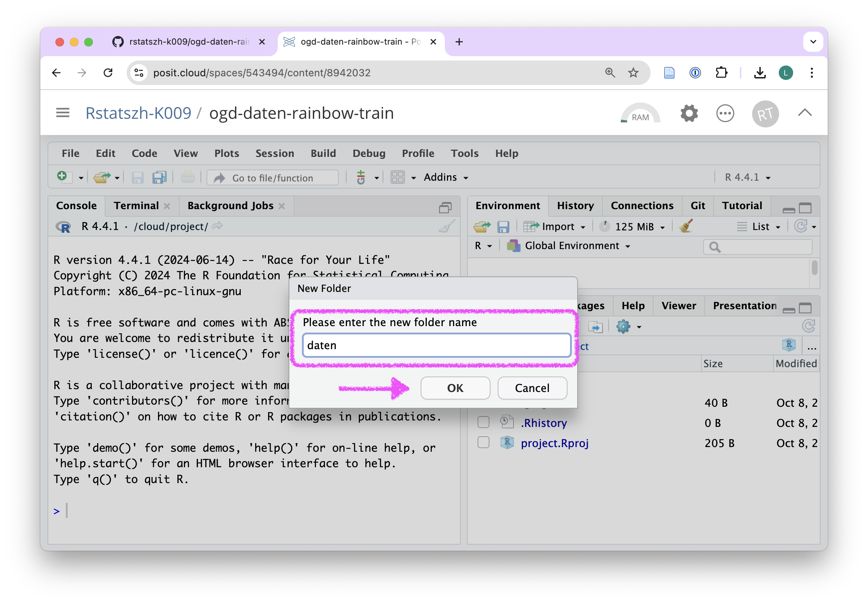Open the Addins dropdown
This screenshot has height=604, width=868.
click(x=446, y=177)
